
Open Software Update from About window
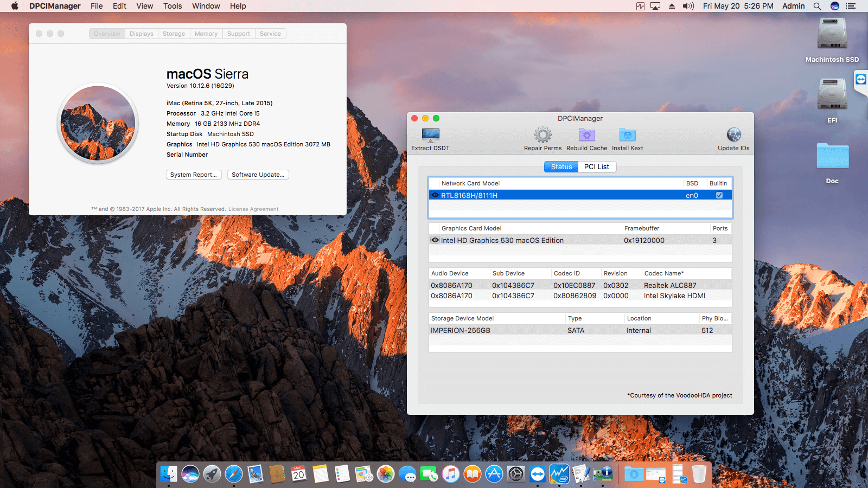coord(258,175)
